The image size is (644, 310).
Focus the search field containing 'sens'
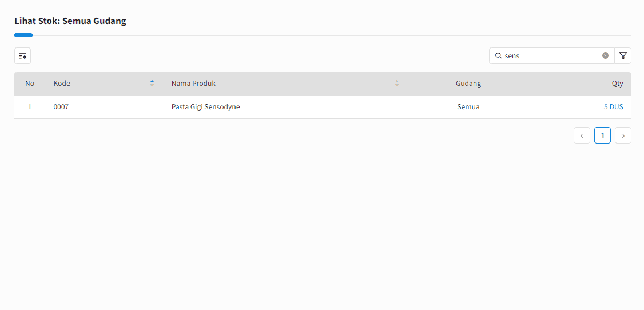pyautogui.click(x=551, y=56)
